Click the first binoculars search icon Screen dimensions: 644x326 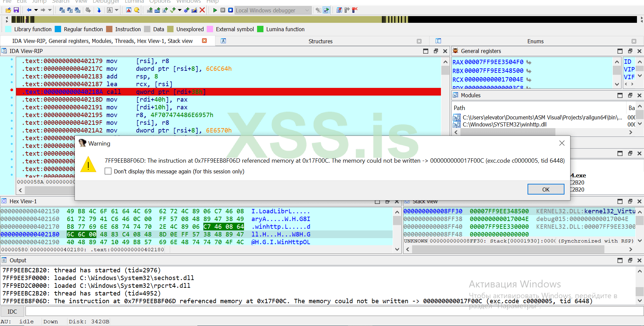pyautogui.click(x=62, y=10)
